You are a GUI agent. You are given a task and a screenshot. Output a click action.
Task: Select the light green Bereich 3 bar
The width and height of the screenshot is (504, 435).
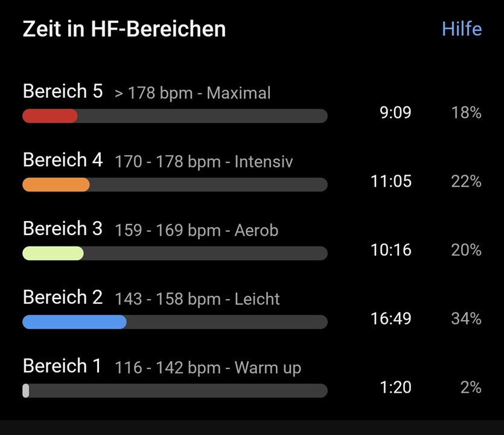point(175,253)
